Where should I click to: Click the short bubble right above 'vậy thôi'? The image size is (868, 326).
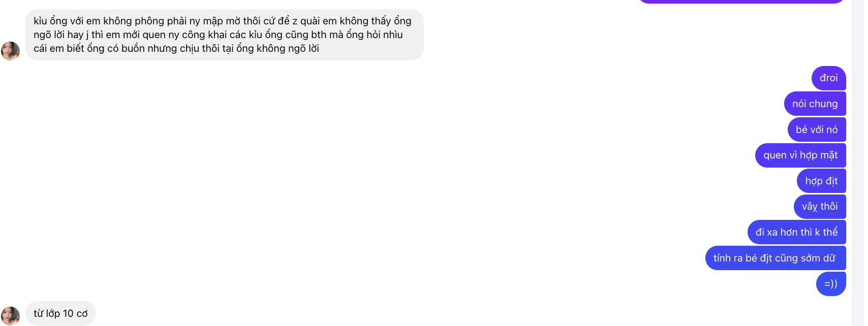click(x=821, y=181)
